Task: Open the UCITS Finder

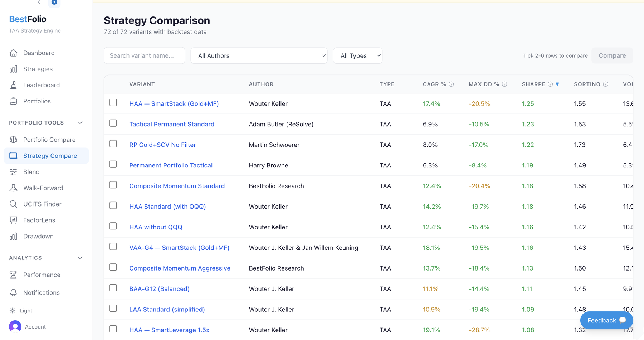Action: coord(42,204)
